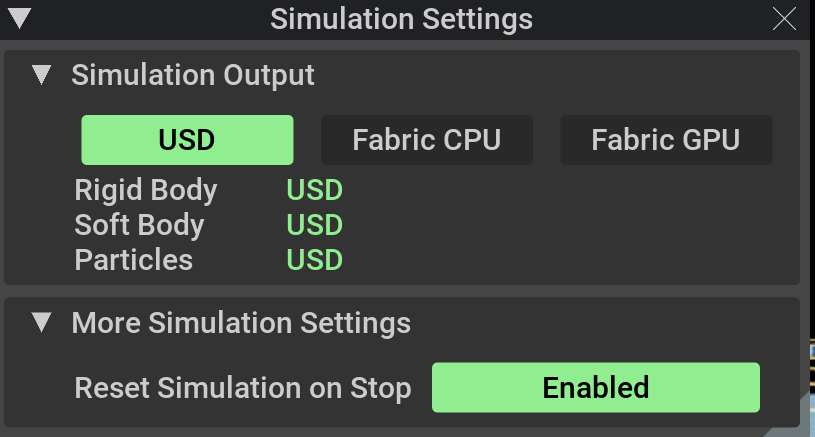Screen dimensions: 815x437
Task: Click the Particles label
Action: click(x=134, y=260)
